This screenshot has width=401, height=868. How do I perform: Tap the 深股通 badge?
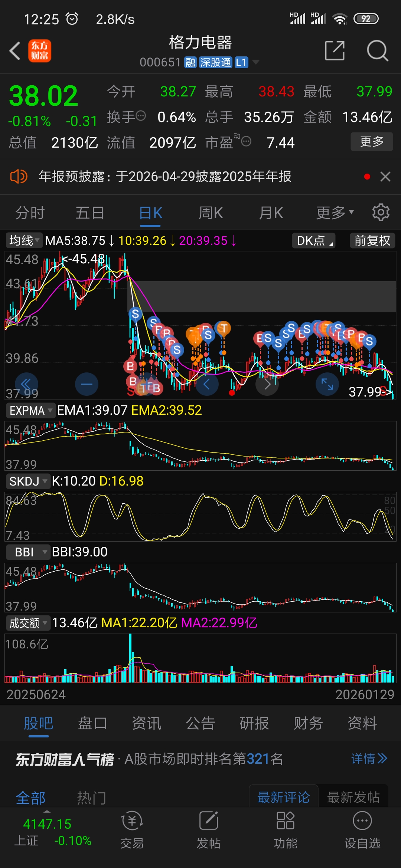216,62
